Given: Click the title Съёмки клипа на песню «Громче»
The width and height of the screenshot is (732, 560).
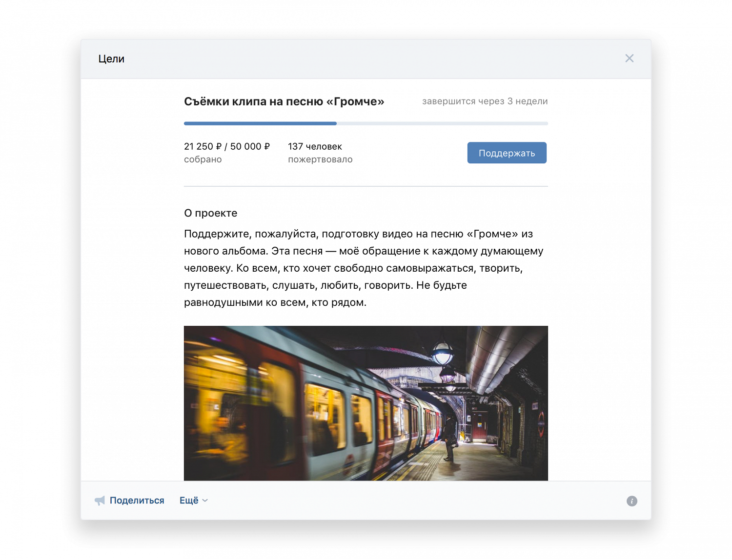Looking at the screenshot, I should pyautogui.click(x=284, y=101).
